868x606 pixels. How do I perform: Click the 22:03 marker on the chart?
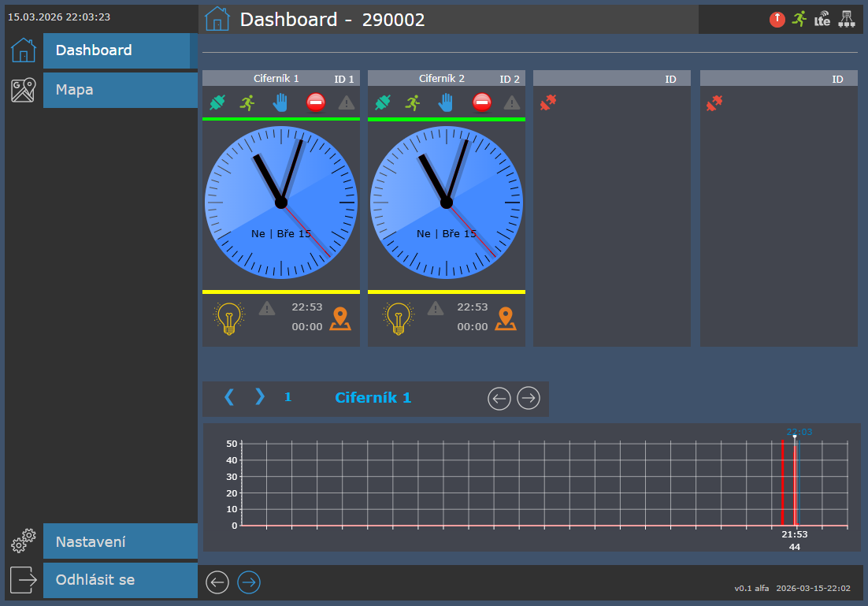click(798, 432)
